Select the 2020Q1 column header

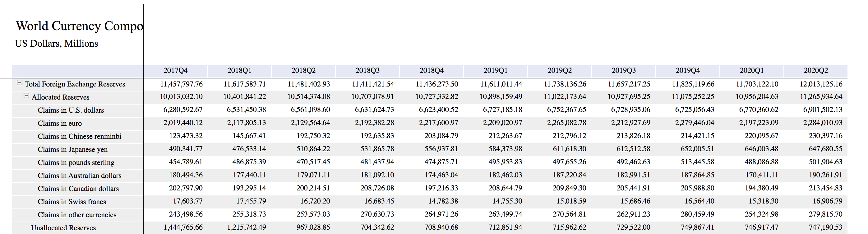pyautogui.click(x=752, y=71)
